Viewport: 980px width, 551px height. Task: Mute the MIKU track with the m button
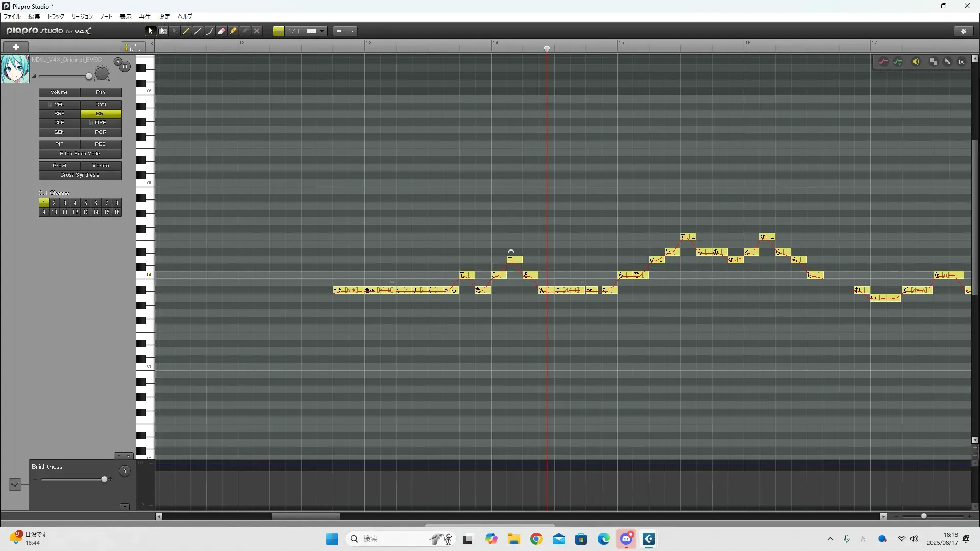coord(125,67)
